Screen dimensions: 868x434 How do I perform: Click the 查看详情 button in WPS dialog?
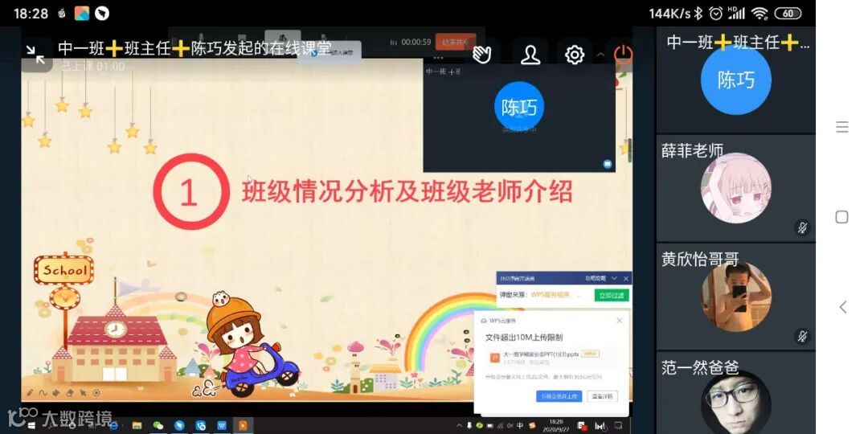(x=602, y=396)
